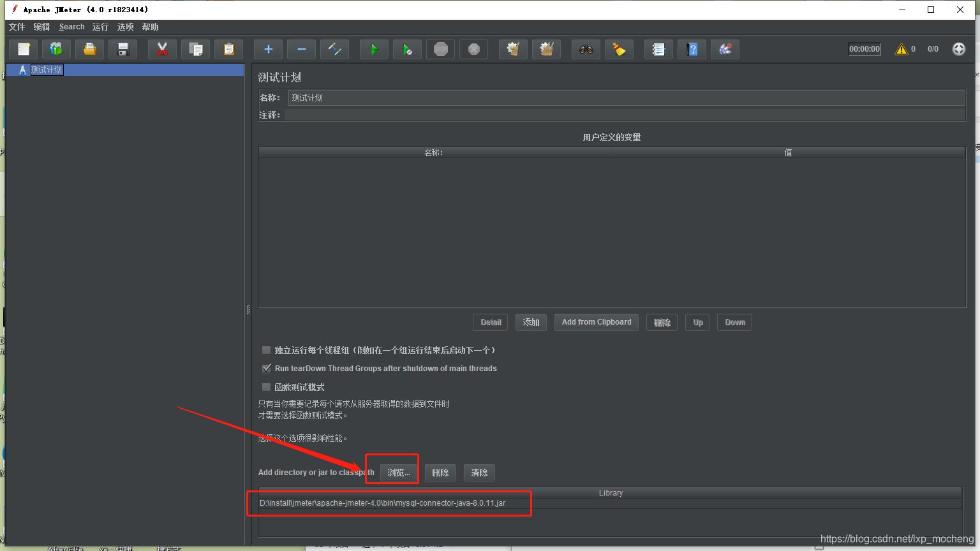
Task: Start test without pauses icon
Action: [408, 49]
